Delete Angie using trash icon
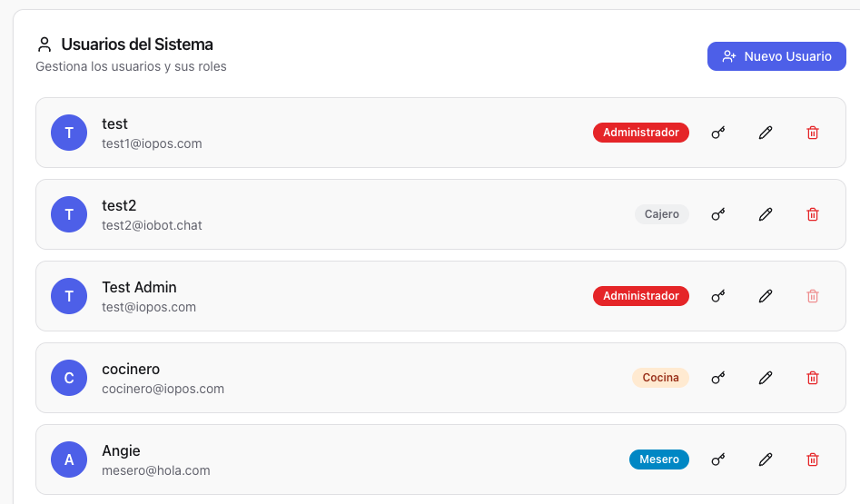 tap(813, 460)
